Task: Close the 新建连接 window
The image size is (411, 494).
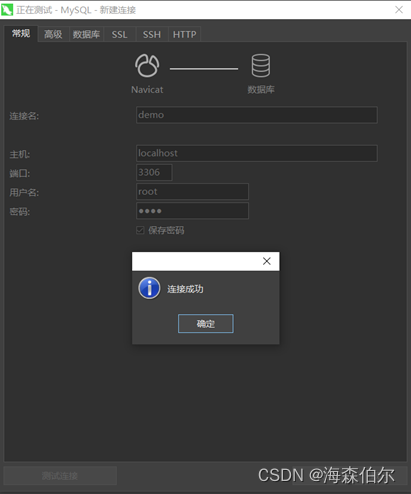Action: (x=399, y=10)
